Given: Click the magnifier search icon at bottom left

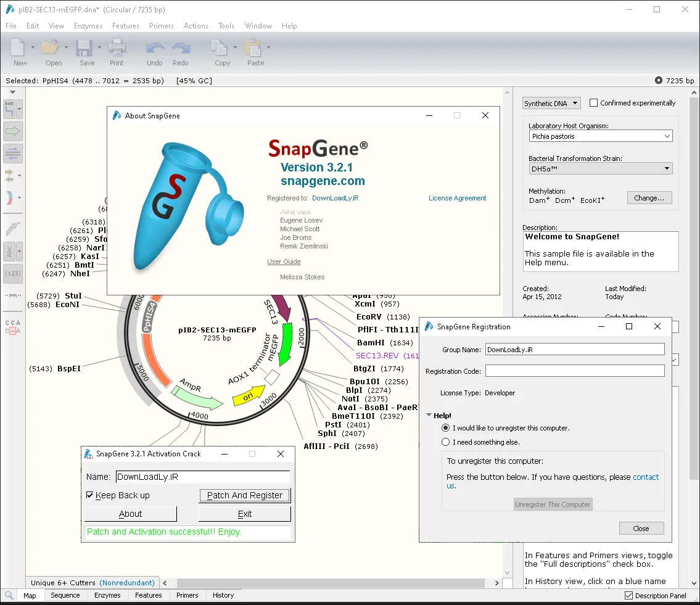Looking at the screenshot, I should coord(9,595).
